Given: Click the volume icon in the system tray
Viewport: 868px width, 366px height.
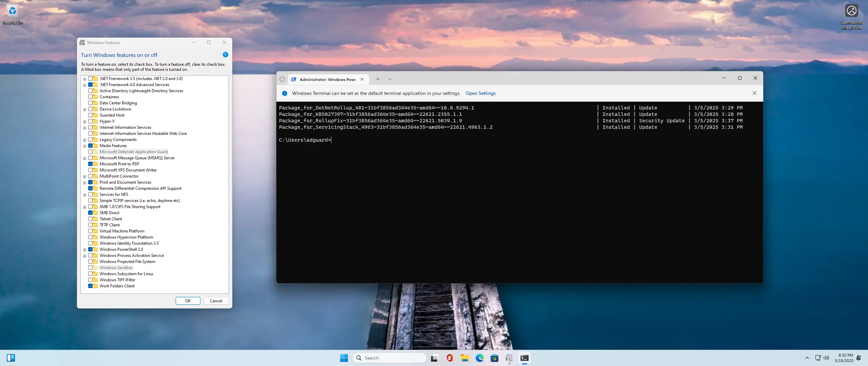Looking at the screenshot, I should coord(826,358).
